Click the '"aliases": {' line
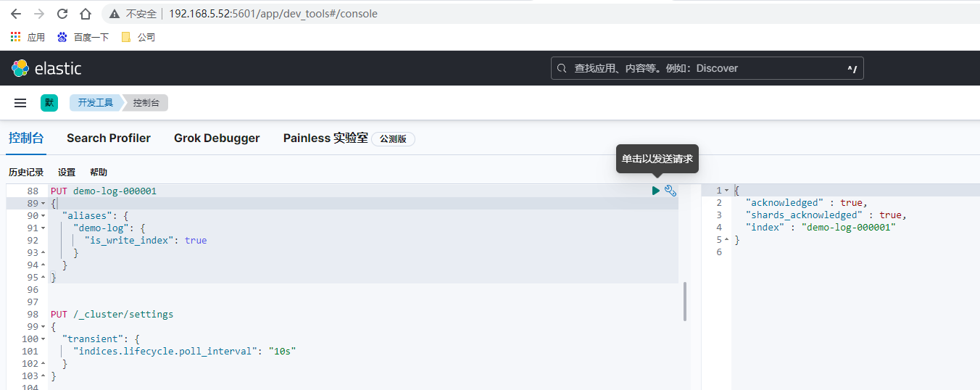Viewport: 980px width, 390px height. coord(95,216)
